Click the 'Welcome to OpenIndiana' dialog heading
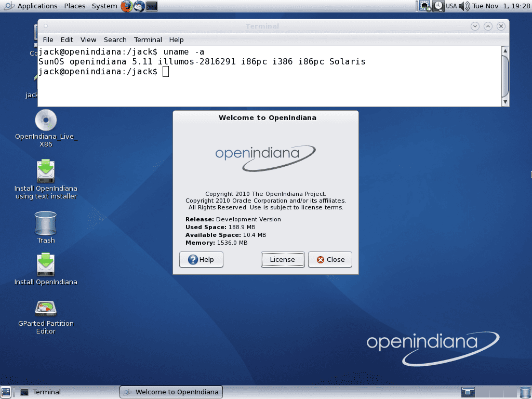Viewport: 532px width, 399px height. 268,118
